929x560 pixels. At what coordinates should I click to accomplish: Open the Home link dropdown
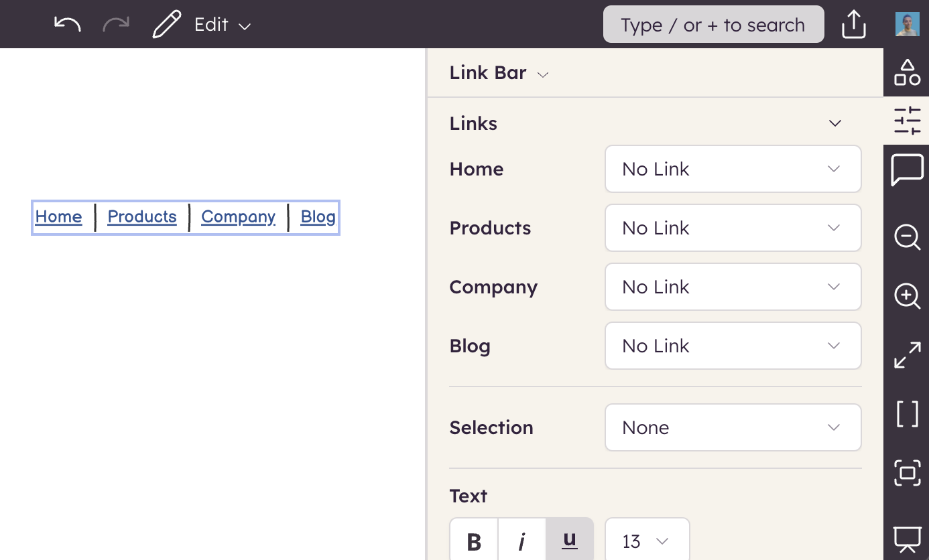click(x=733, y=169)
